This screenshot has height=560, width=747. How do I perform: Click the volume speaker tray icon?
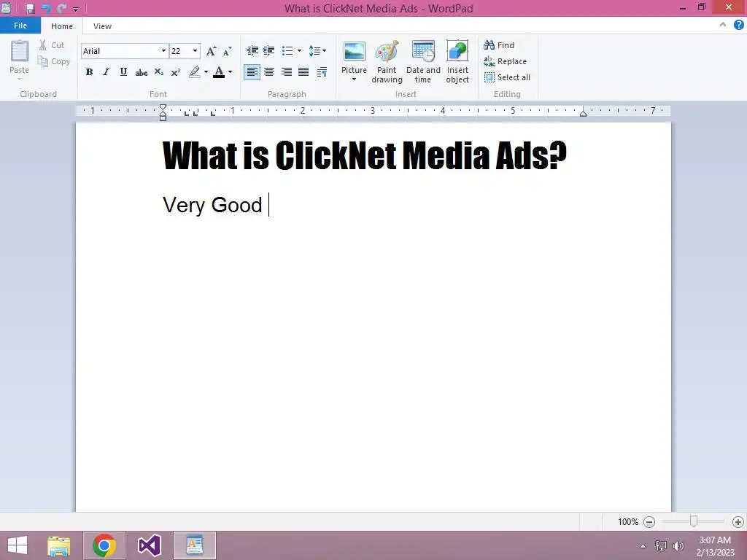678,546
